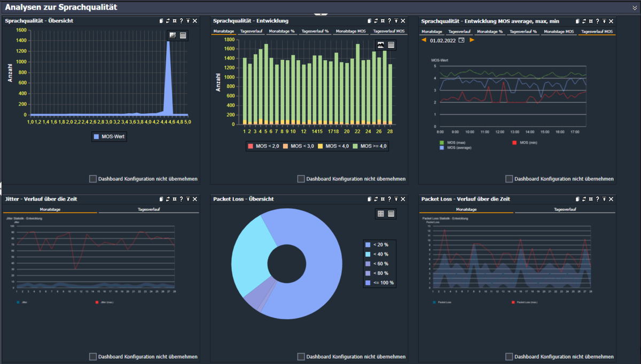The image size is (641, 364).
Task: Open help for Sprachqualität - Entwicklung panel
Action: [389, 21]
